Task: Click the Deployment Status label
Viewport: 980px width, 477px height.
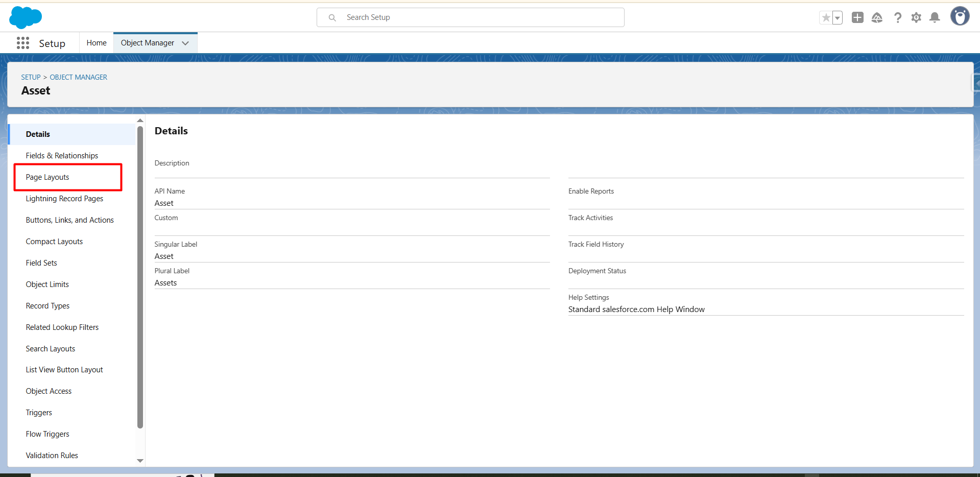Action: click(x=597, y=271)
